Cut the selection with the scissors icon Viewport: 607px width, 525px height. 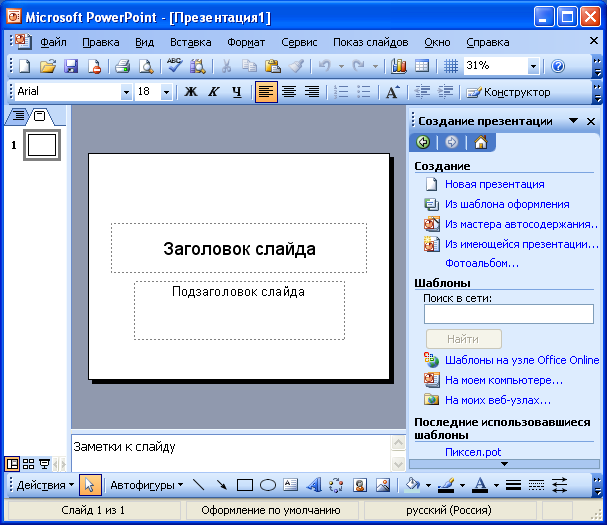[226, 66]
